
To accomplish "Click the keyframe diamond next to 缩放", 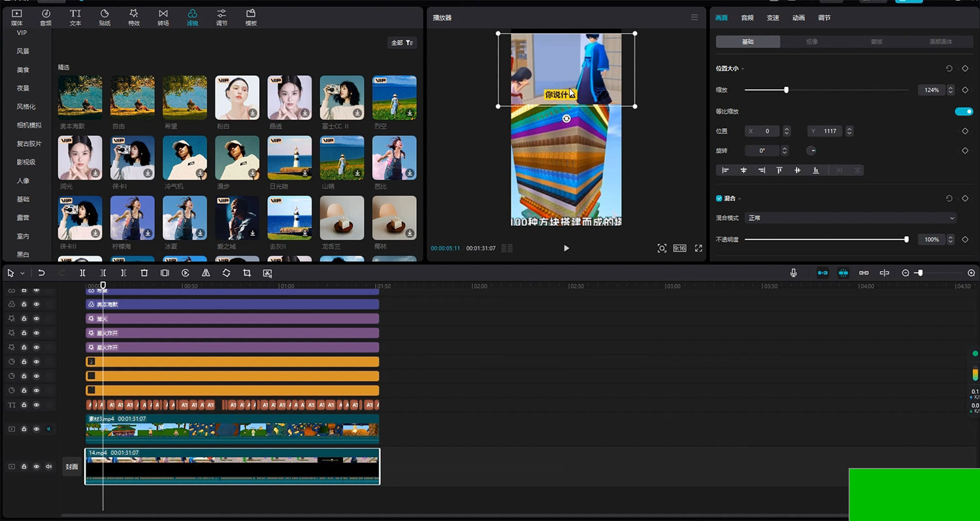I will pos(965,90).
